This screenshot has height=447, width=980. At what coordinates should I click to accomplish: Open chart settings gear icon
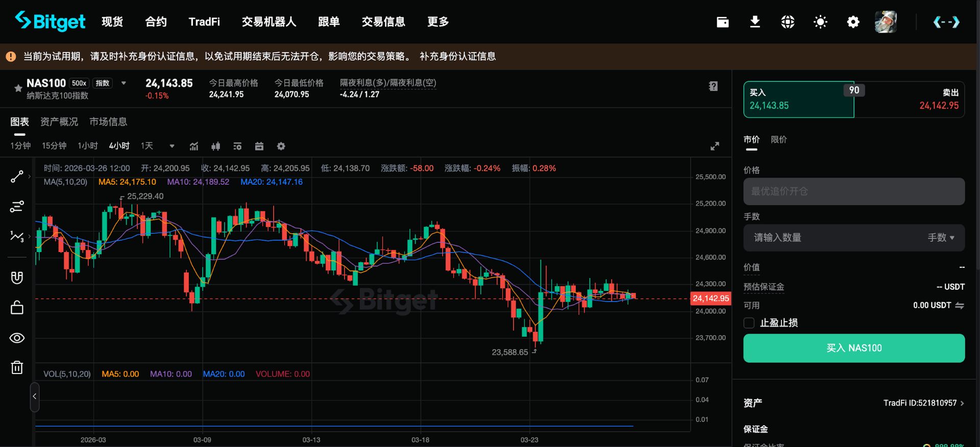(x=281, y=146)
